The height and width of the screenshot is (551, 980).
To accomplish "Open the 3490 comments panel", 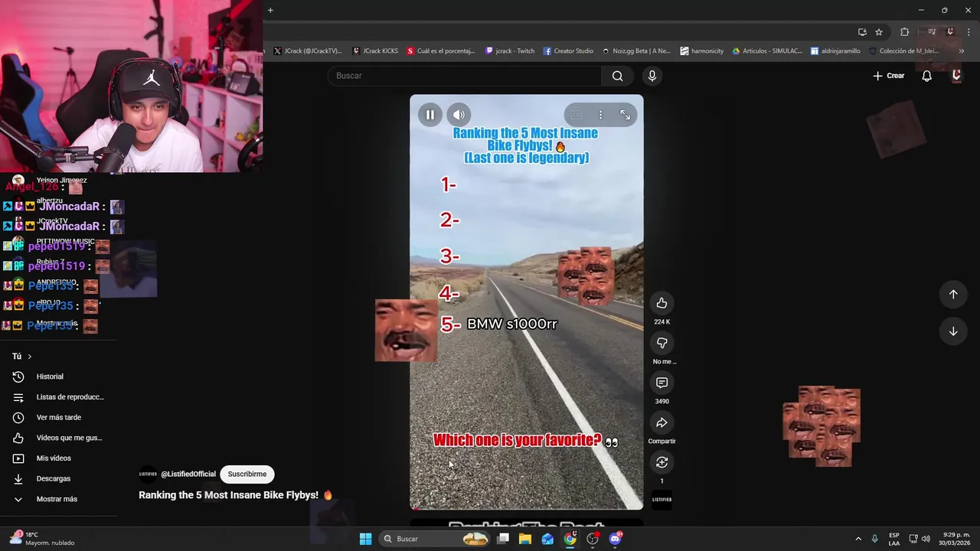I will 661,383.
